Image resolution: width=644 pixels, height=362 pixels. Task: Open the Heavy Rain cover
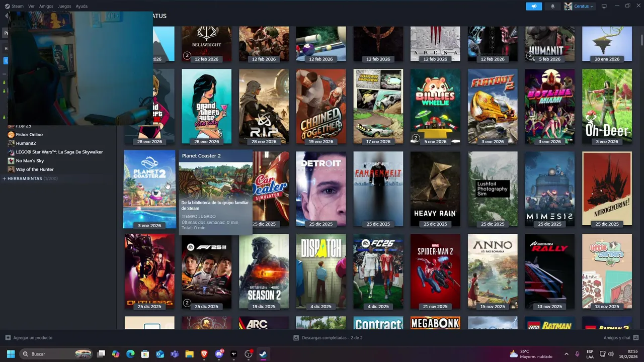pos(435,189)
